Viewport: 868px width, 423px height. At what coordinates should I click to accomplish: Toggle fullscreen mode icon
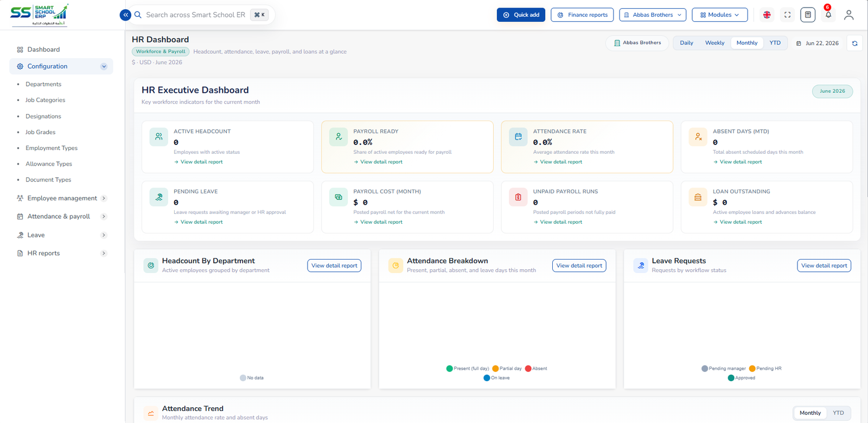(787, 15)
